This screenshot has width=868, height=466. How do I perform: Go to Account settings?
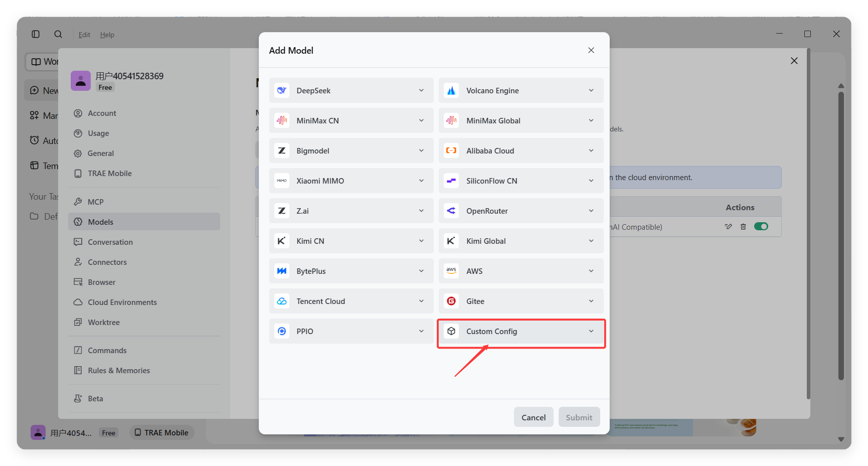[x=144, y=113]
